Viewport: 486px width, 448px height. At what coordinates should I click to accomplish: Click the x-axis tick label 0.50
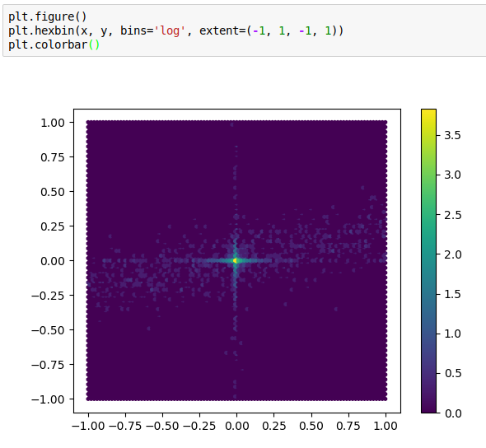(x=311, y=426)
